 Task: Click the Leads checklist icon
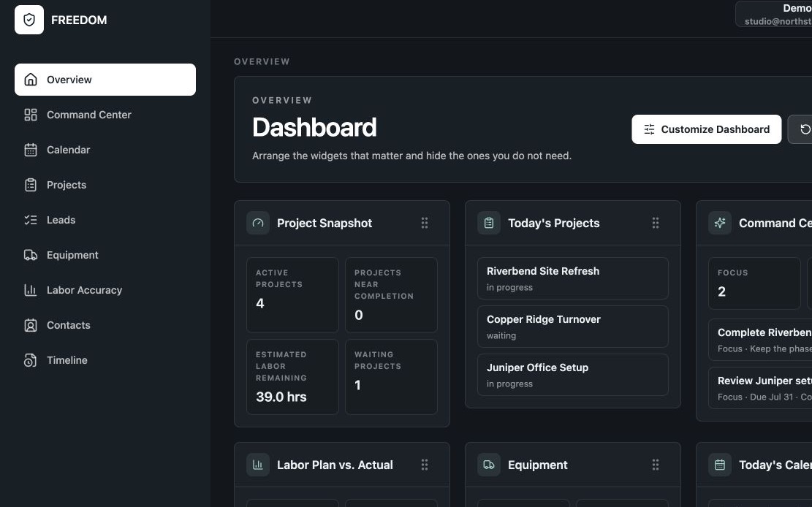click(x=31, y=220)
